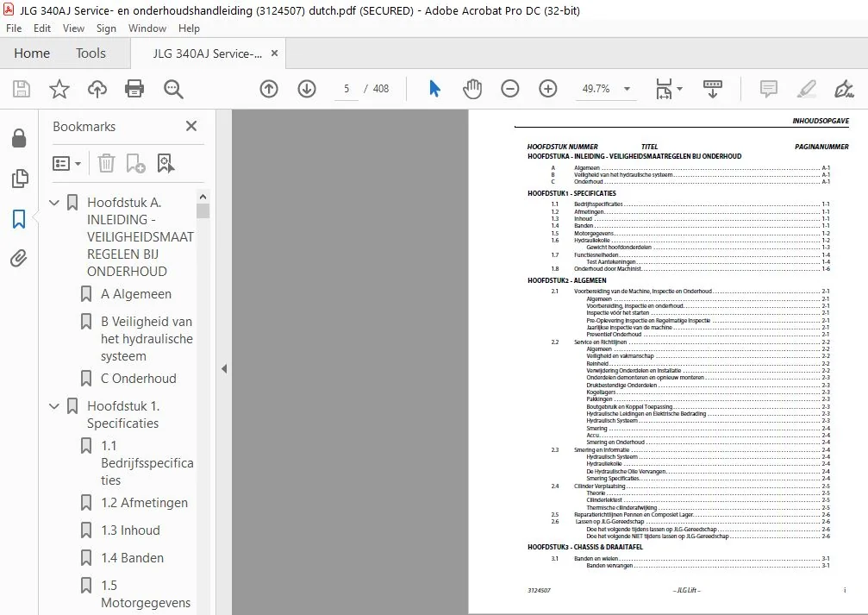Add a sticky note comment

(768, 89)
